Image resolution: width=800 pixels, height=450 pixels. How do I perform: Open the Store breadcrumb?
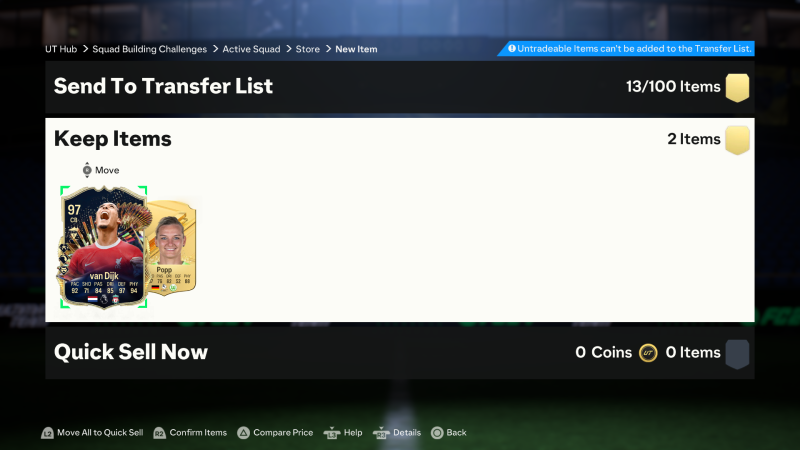pos(308,49)
